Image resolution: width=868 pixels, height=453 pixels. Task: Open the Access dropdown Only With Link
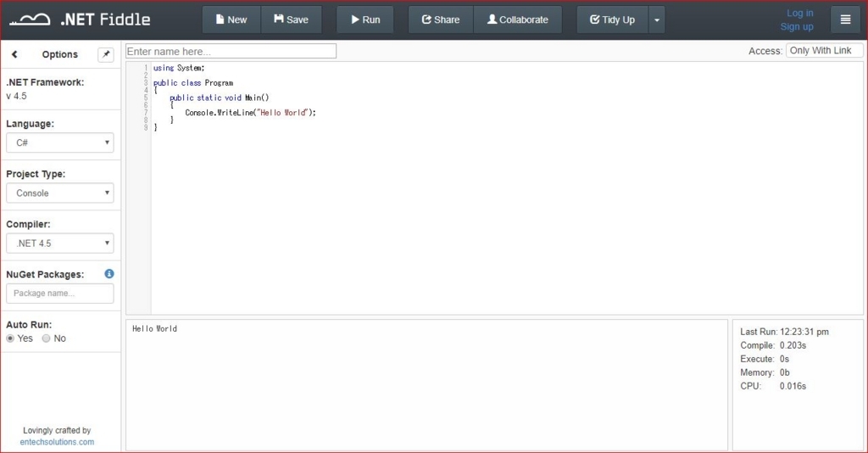point(824,50)
